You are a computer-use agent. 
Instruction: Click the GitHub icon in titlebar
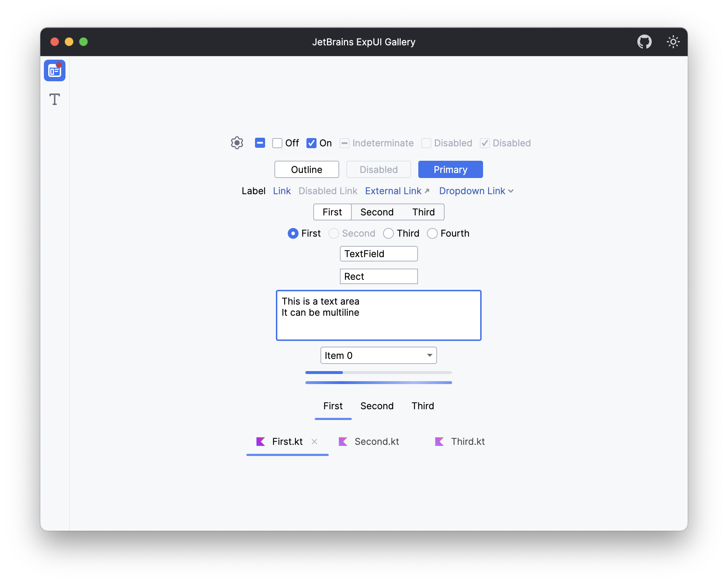coord(645,42)
